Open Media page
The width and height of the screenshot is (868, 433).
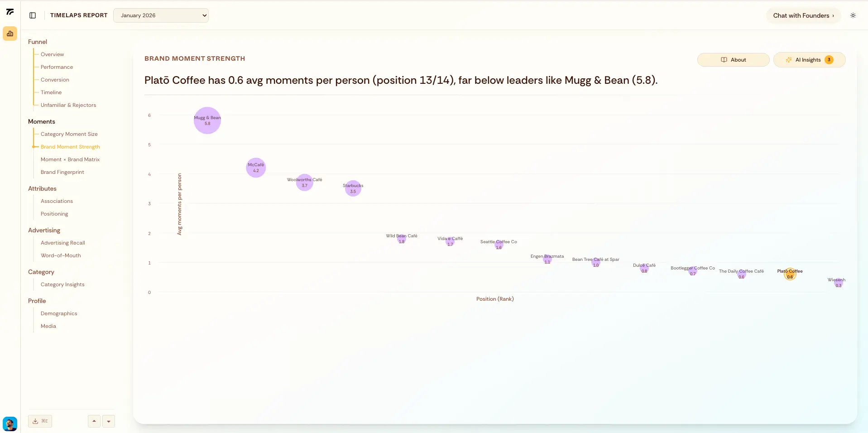click(48, 326)
